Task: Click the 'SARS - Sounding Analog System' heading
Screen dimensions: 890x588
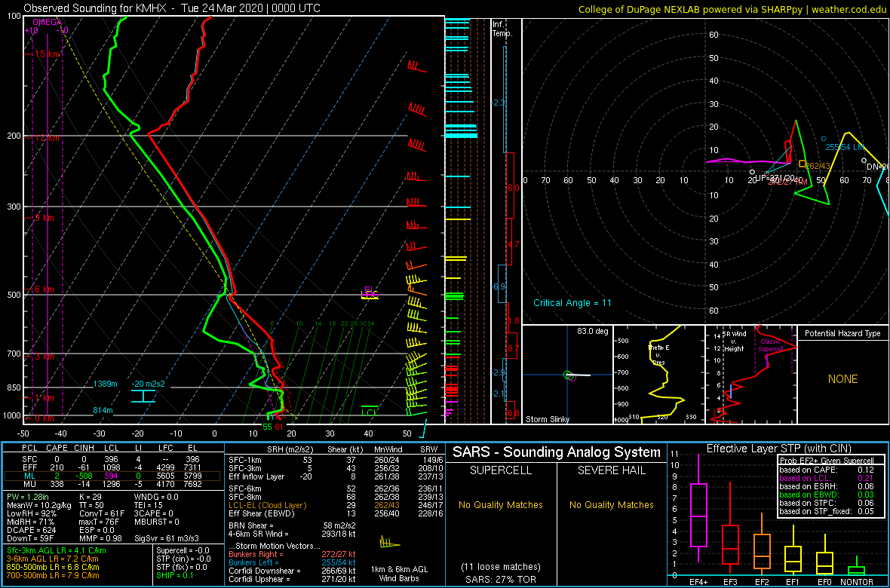Action: 557,452
